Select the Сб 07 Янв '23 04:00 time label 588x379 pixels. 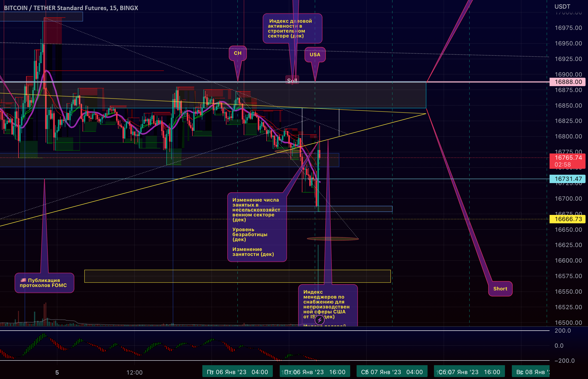click(x=392, y=372)
